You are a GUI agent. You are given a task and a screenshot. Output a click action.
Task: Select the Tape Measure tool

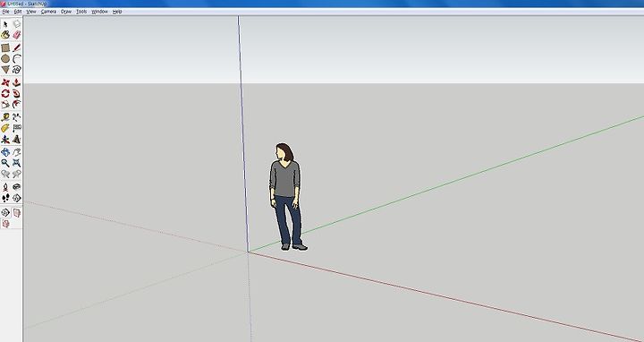5,117
